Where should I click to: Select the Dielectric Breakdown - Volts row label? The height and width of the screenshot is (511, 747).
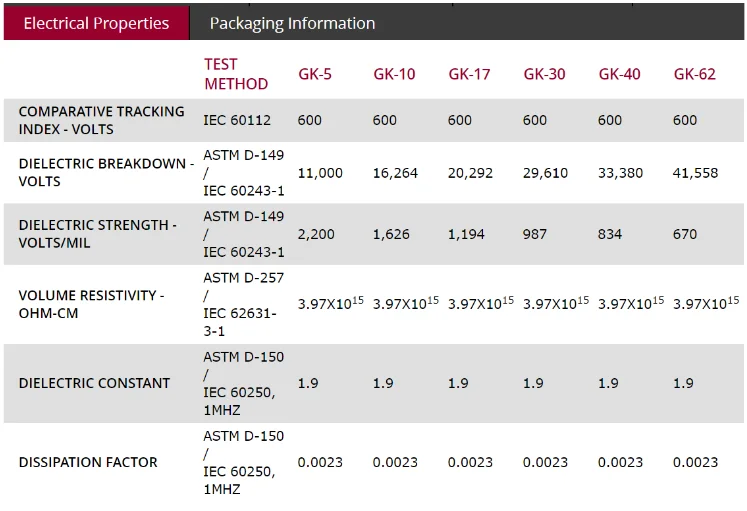pos(106,172)
